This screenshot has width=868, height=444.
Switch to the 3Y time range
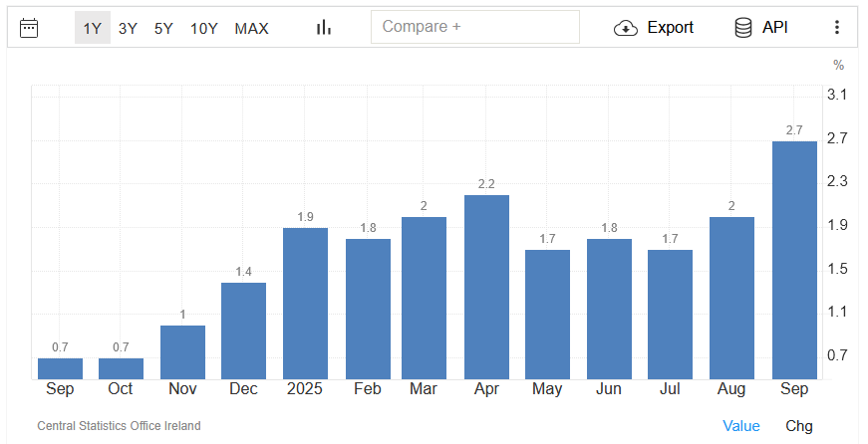point(128,28)
